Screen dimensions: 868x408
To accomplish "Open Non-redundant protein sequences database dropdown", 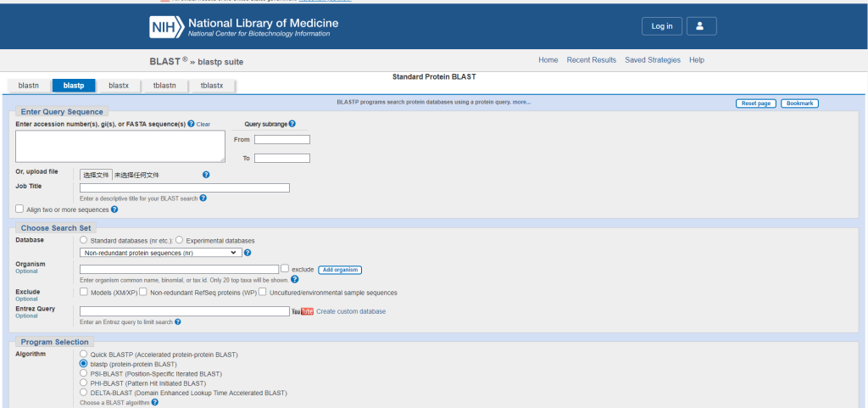I will [160, 253].
